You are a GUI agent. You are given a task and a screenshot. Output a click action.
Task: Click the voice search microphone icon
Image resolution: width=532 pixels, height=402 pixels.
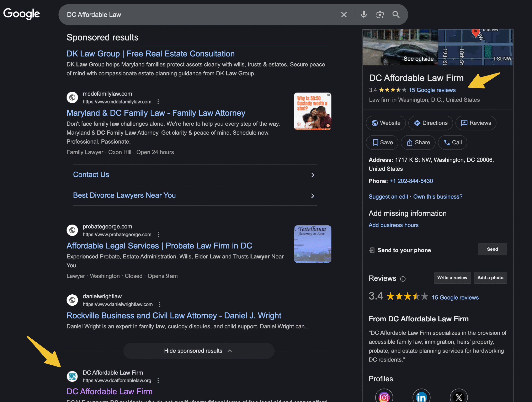point(364,15)
